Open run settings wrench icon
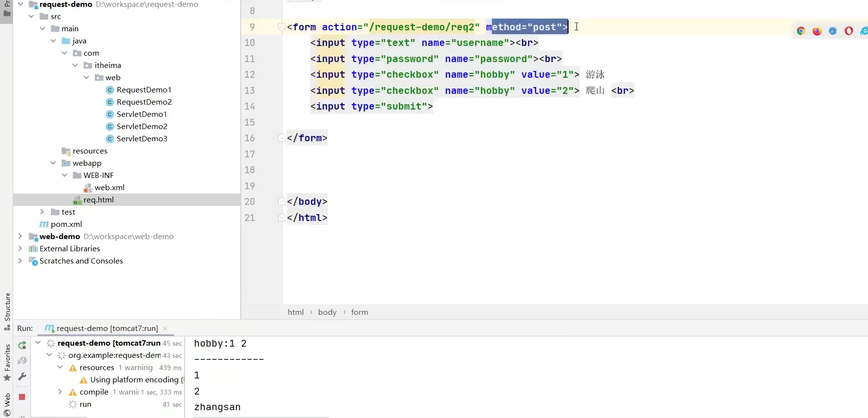This screenshot has width=868, height=418. click(22, 376)
